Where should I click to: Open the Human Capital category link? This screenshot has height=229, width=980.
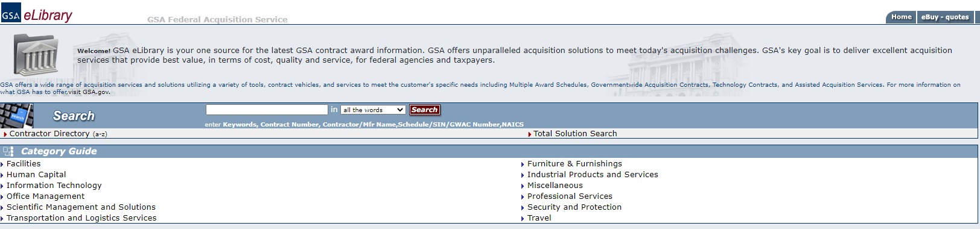coord(36,175)
